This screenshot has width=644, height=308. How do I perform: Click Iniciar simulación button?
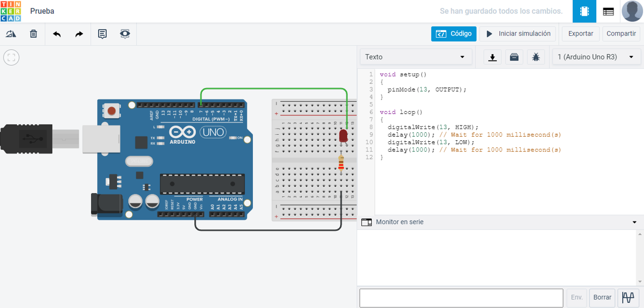pyautogui.click(x=517, y=34)
